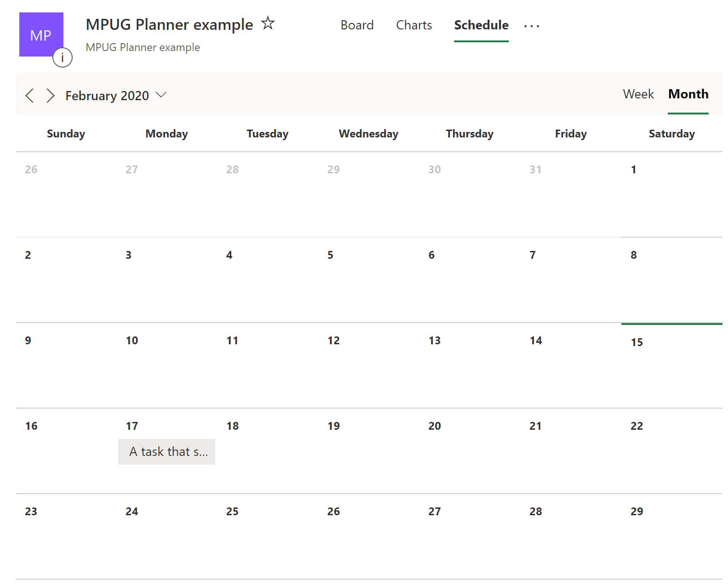This screenshot has height=586, width=728.
Task: Click on day 11 in calendar
Action: [233, 341]
